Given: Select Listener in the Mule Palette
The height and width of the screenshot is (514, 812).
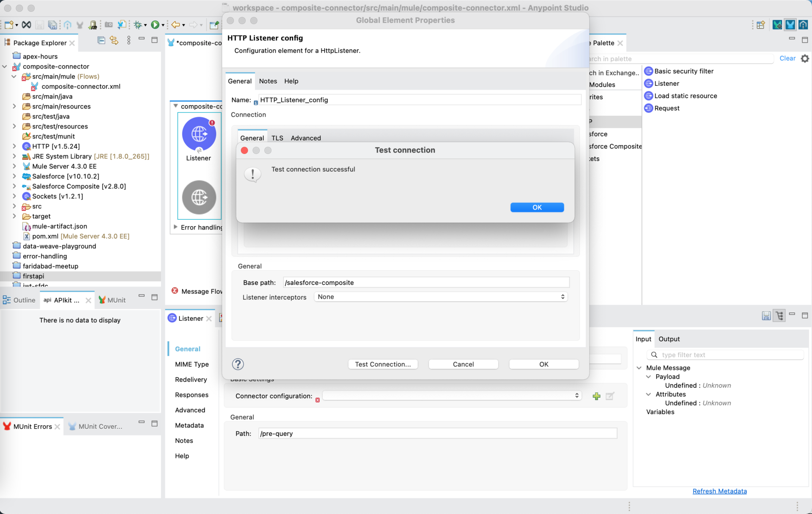Looking at the screenshot, I should coord(667,83).
